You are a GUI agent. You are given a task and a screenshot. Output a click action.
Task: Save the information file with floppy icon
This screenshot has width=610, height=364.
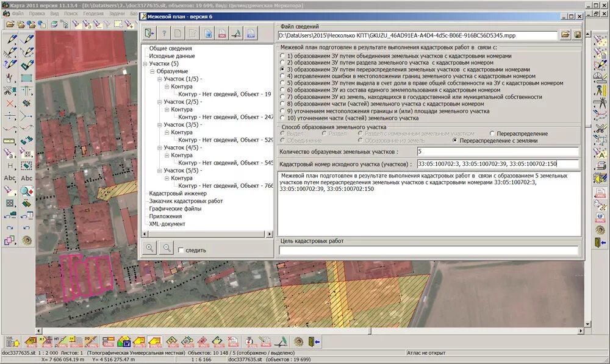coord(577,35)
